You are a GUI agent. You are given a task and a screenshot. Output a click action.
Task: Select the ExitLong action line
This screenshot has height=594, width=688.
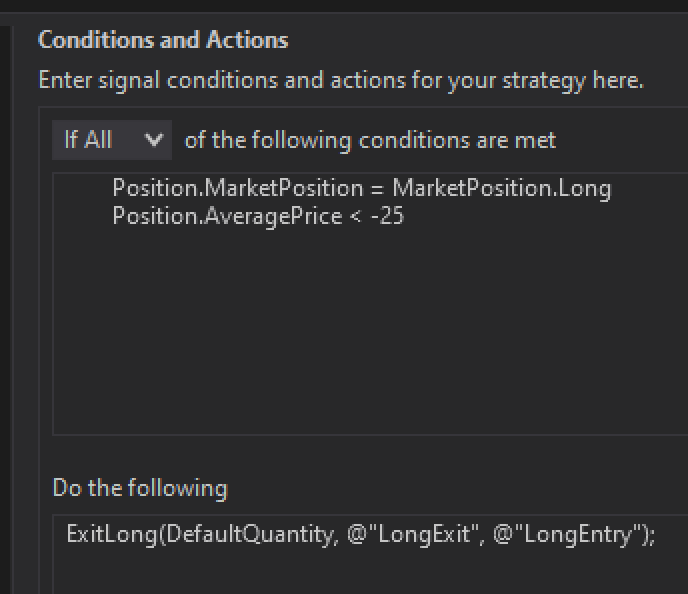point(360,534)
